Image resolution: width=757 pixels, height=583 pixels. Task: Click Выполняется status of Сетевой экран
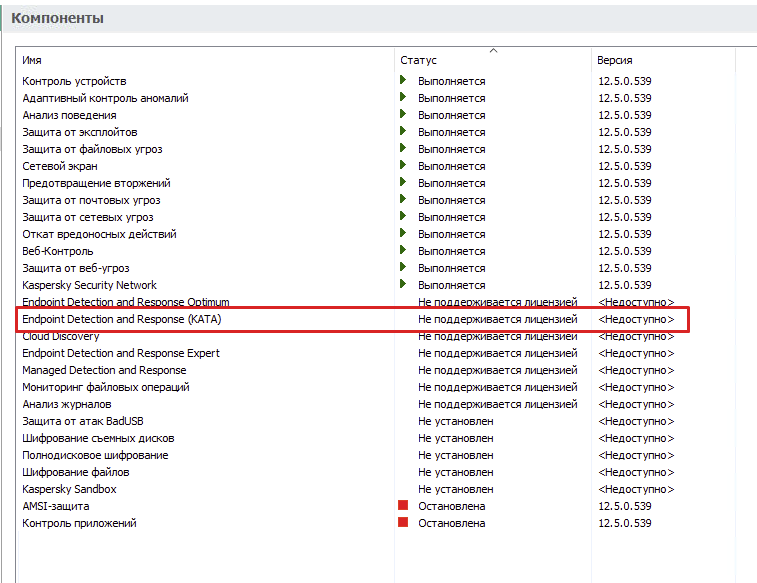tap(451, 166)
